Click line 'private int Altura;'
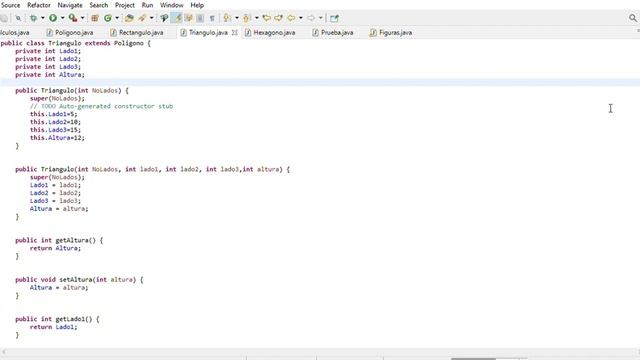This screenshot has width=640, height=360. tap(50, 75)
